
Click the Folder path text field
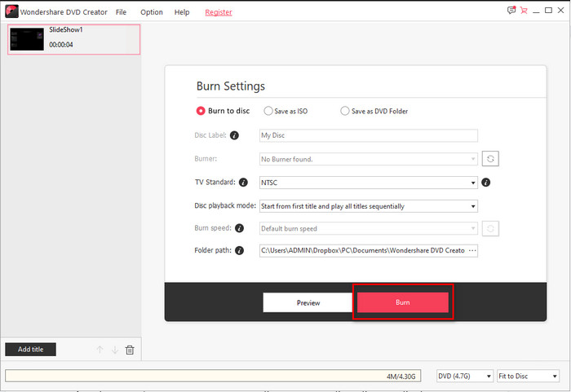[x=369, y=250]
